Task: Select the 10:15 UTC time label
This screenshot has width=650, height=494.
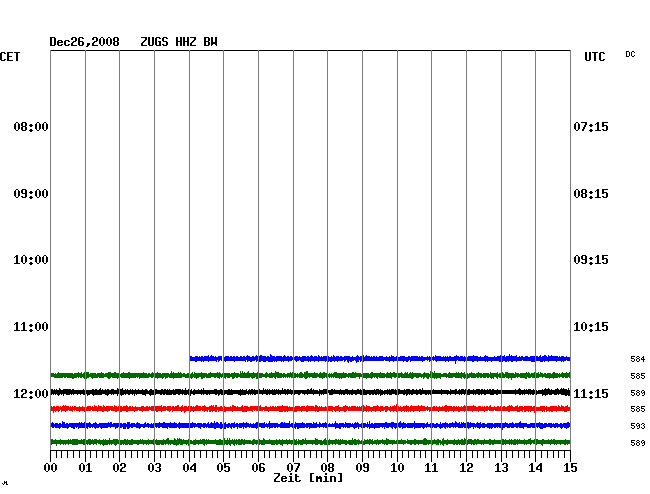Action: (x=591, y=327)
